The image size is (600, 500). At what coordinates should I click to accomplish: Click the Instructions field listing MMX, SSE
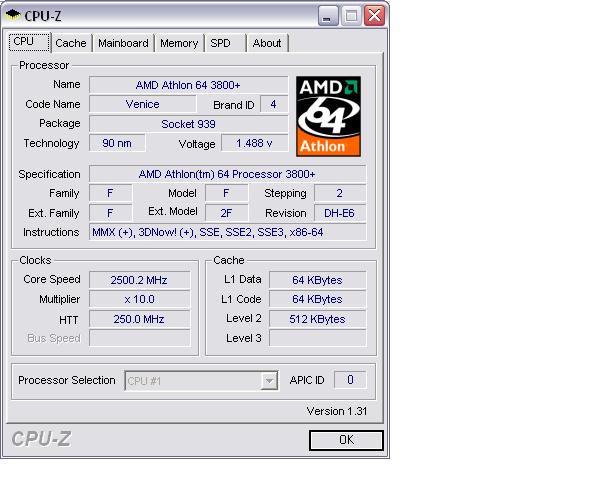pyautogui.click(x=227, y=232)
